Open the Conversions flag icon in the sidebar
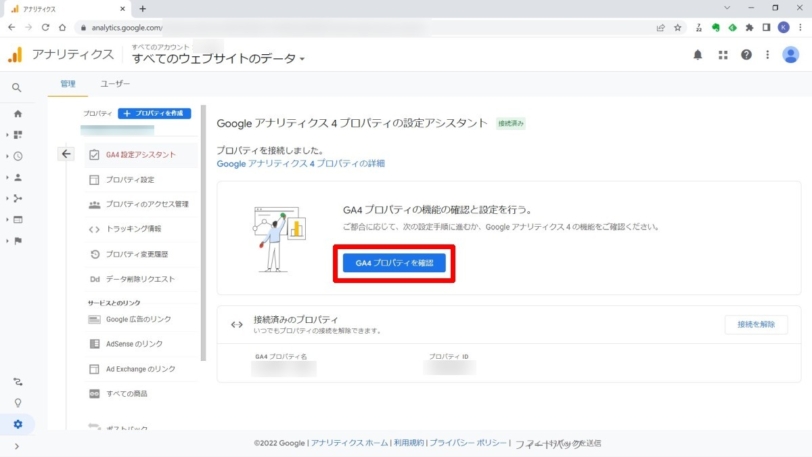Screen dimensions: 812x457 coord(18,241)
